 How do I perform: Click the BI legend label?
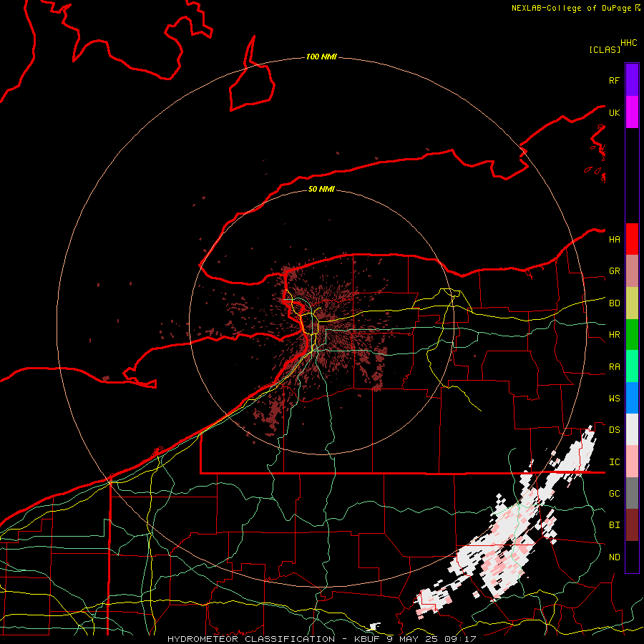614,525
